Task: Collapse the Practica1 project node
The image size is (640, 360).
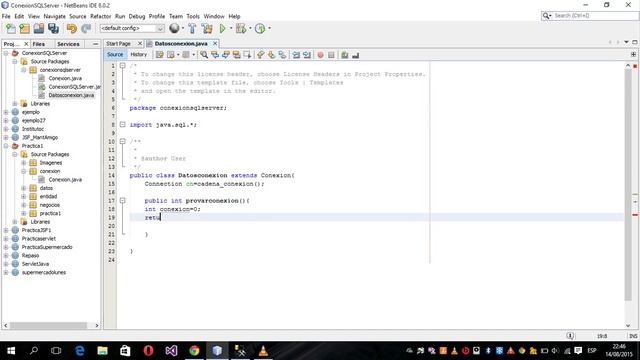Action: (x=6, y=146)
